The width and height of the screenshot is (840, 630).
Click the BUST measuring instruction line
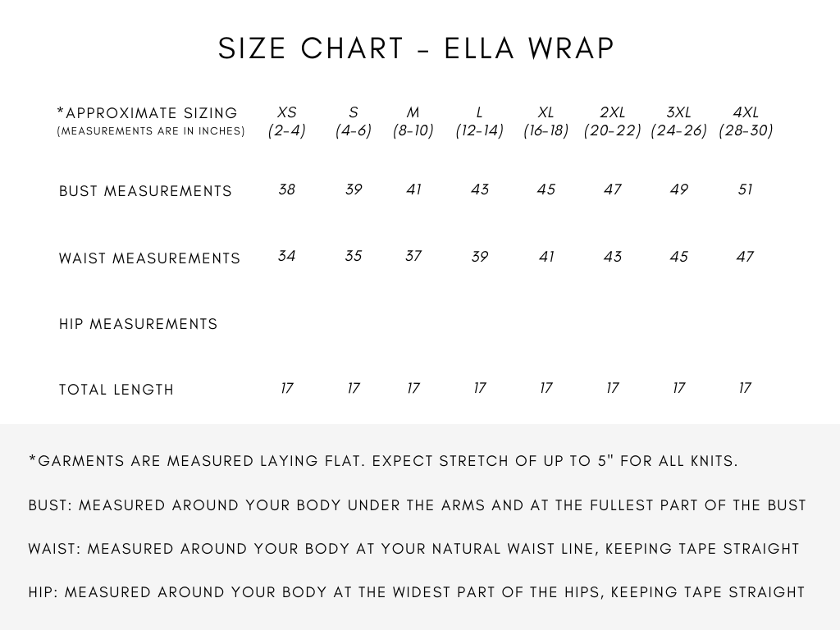coord(418,505)
